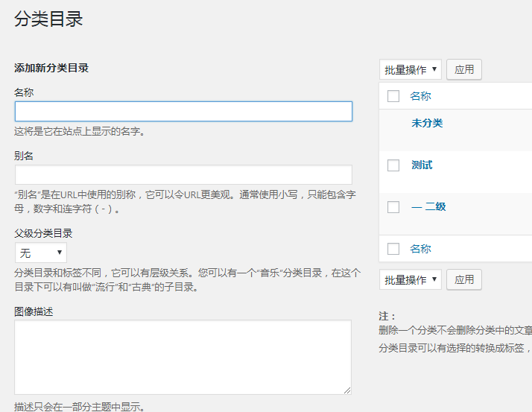Click the 名称 name input field
532x412 pixels.
click(183, 111)
